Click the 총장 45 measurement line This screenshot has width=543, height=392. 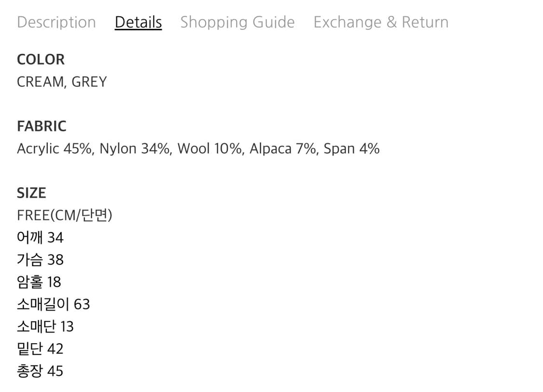point(40,371)
